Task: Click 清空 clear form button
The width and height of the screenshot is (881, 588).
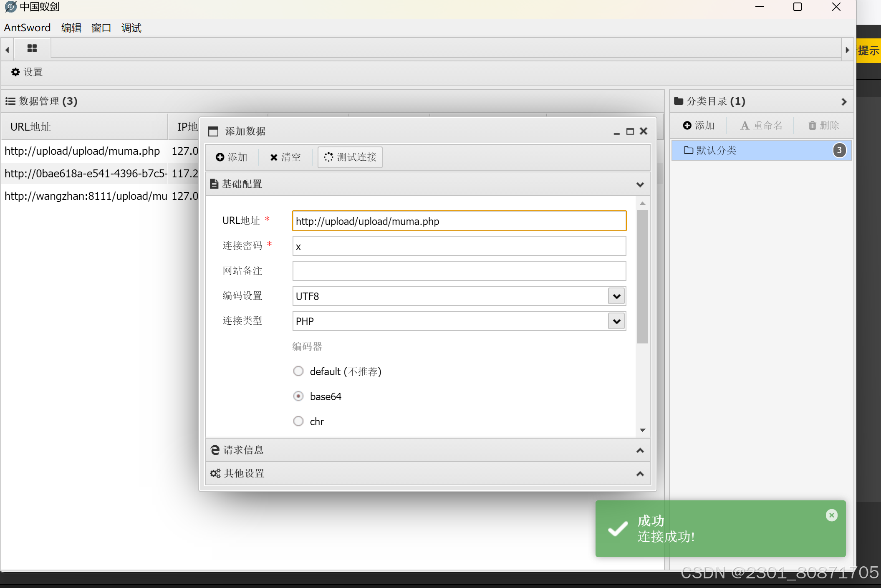Action: (285, 157)
